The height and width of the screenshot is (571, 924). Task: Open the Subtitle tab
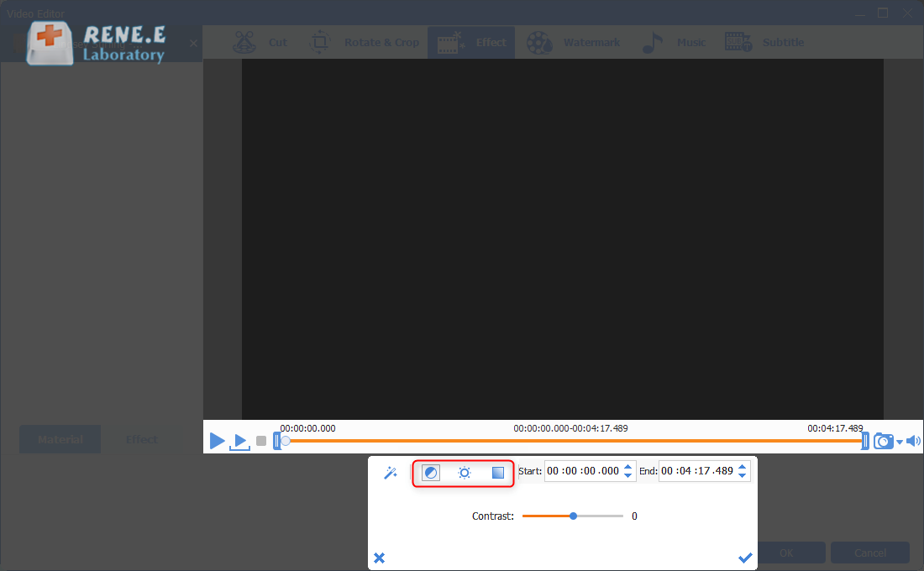click(x=764, y=43)
